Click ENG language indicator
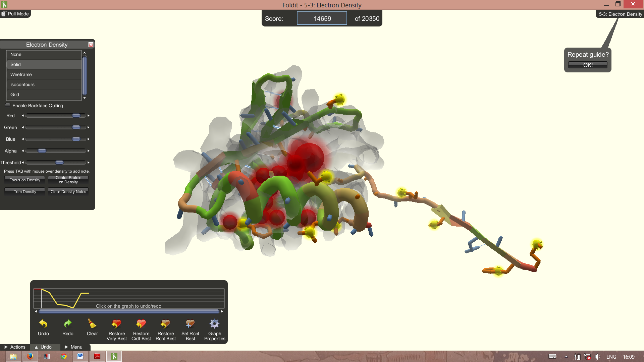The height and width of the screenshot is (362, 644). (x=611, y=357)
